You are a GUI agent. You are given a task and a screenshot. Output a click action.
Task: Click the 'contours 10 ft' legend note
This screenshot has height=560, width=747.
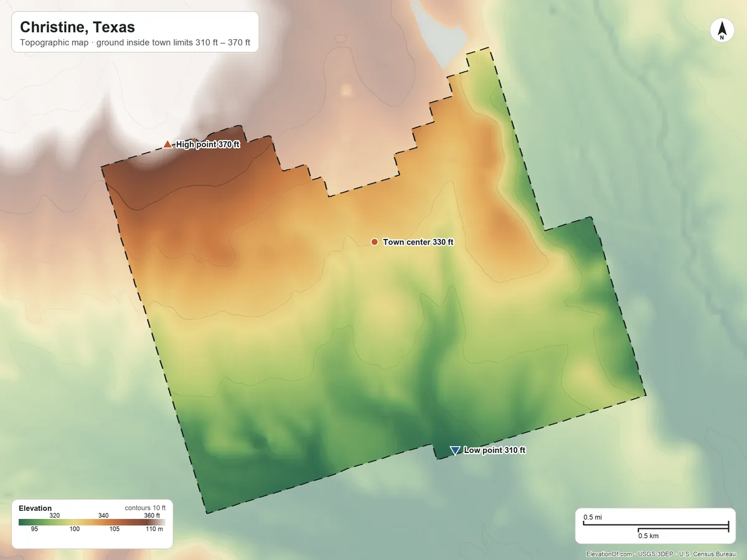[x=145, y=508]
